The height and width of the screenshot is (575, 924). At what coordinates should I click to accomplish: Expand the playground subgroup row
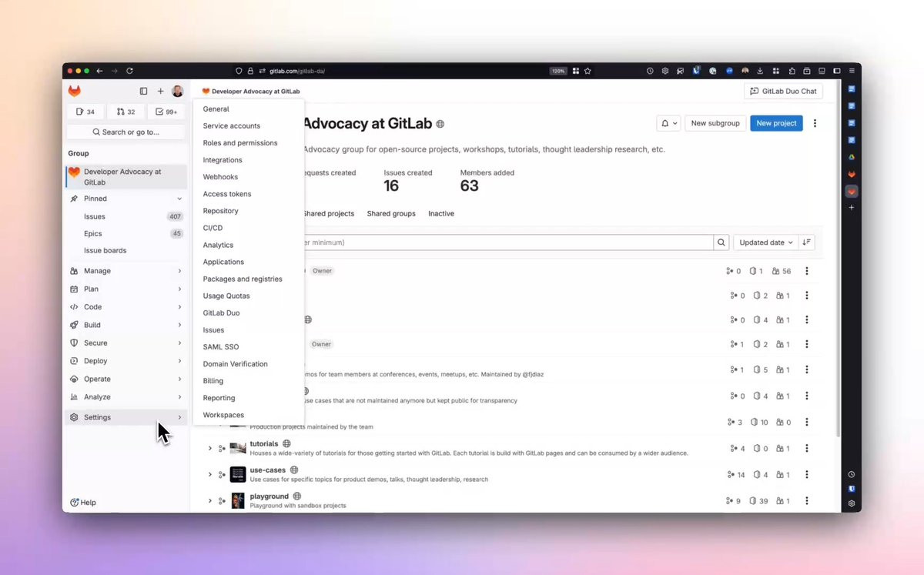tap(210, 500)
